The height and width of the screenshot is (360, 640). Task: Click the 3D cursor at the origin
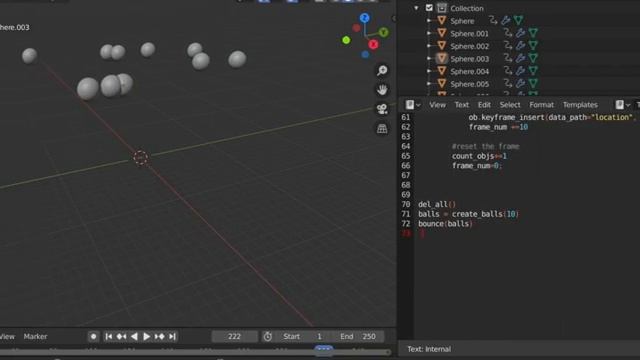pyautogui.click(x=140, y=158)
